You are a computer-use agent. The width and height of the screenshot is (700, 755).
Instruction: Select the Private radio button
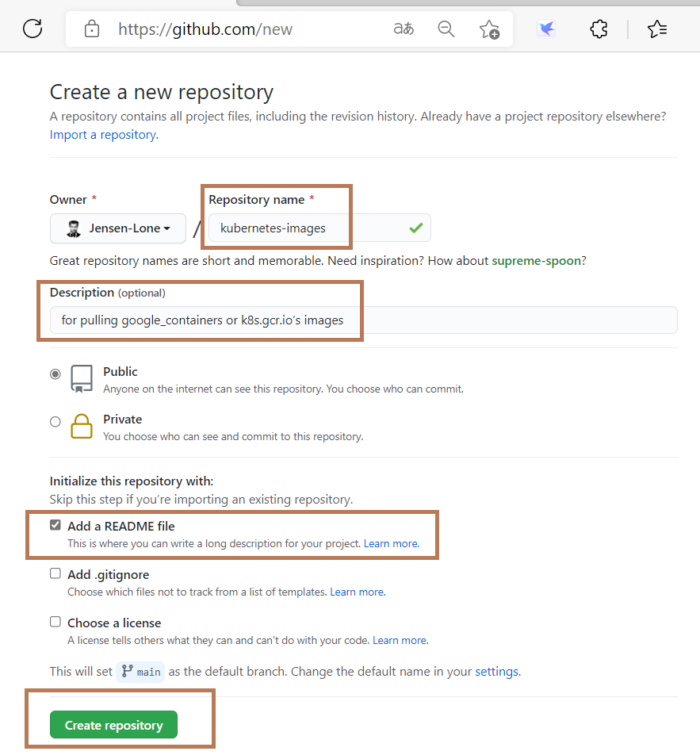click(55, 422)
